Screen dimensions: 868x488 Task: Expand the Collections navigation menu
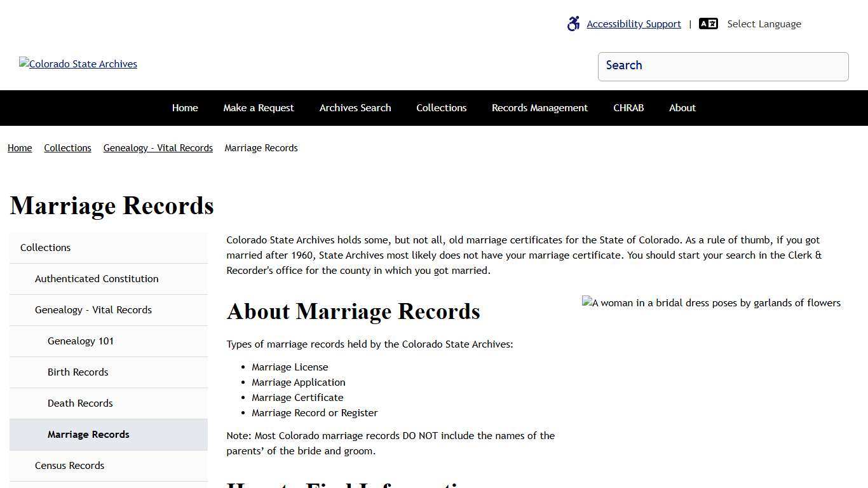(441, 107)
